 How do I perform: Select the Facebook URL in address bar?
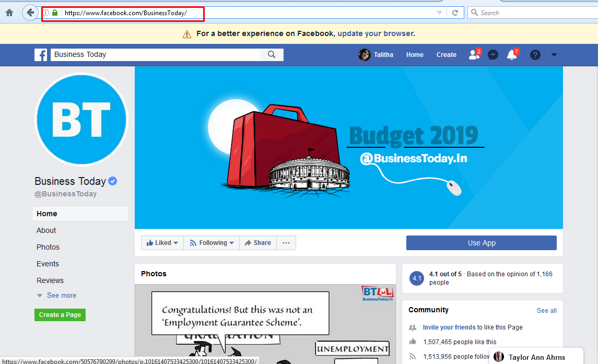click(125, 13)
